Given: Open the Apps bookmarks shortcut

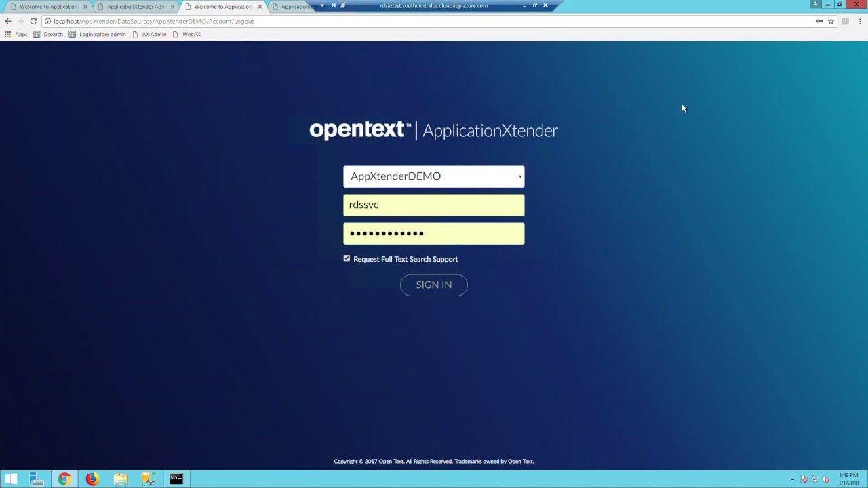Looking at the screenshot, I should [x=16, y=34].
